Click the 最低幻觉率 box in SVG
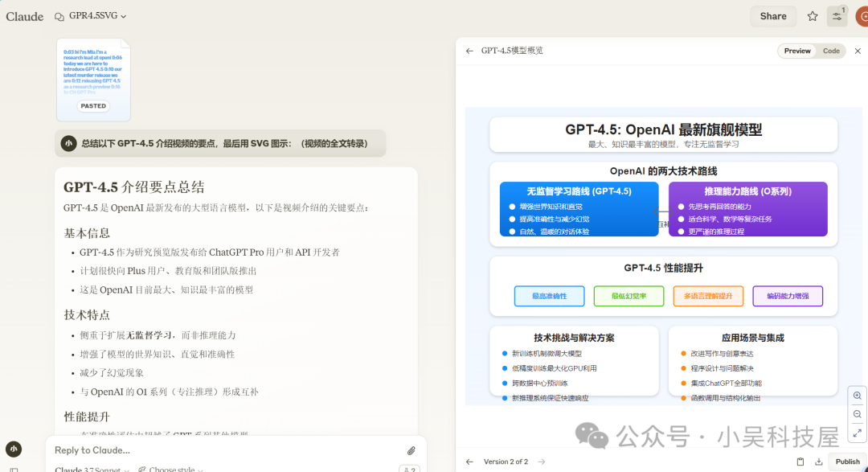This screenshot has width=868, height=472. tap(628, 296)
